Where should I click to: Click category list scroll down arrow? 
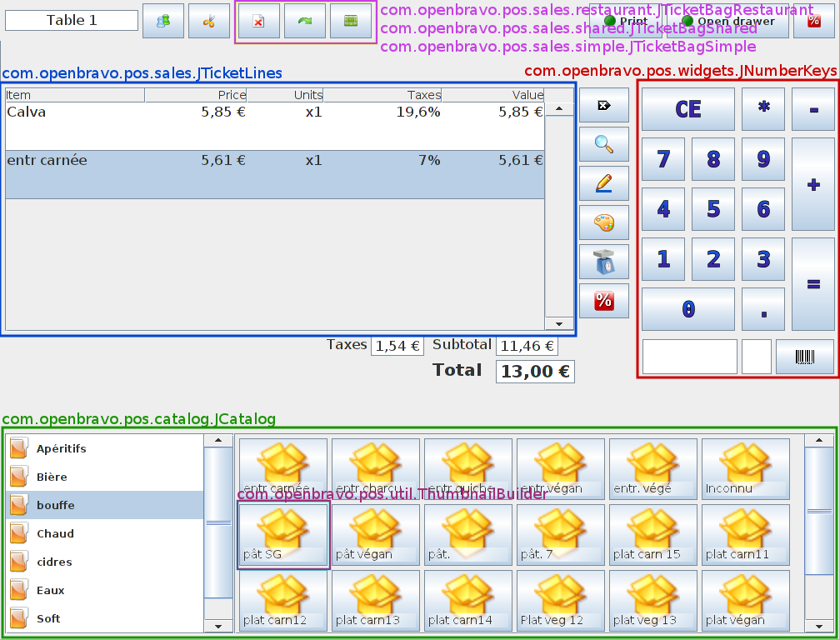[x=218, y=626]
